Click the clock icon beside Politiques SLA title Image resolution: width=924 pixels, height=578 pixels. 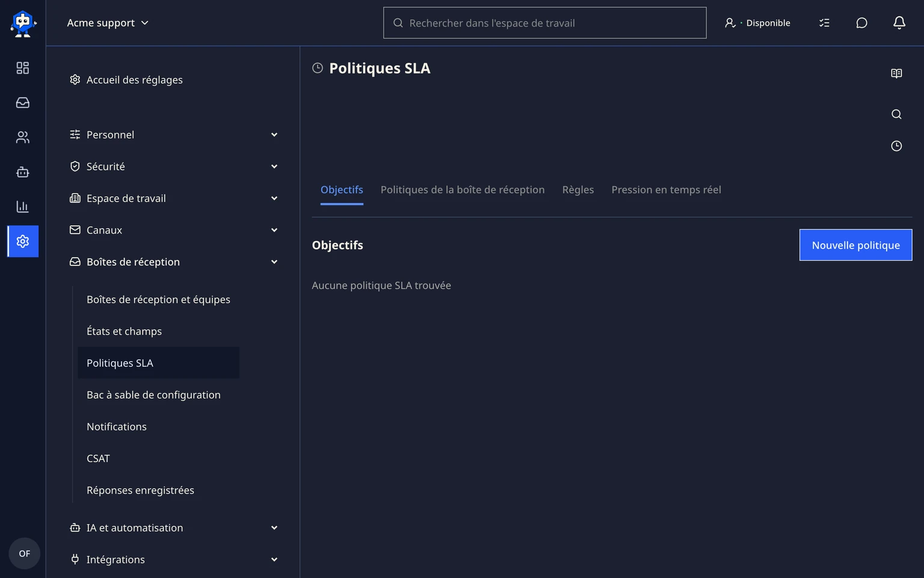pyautogui.click(x=318, y=68)
